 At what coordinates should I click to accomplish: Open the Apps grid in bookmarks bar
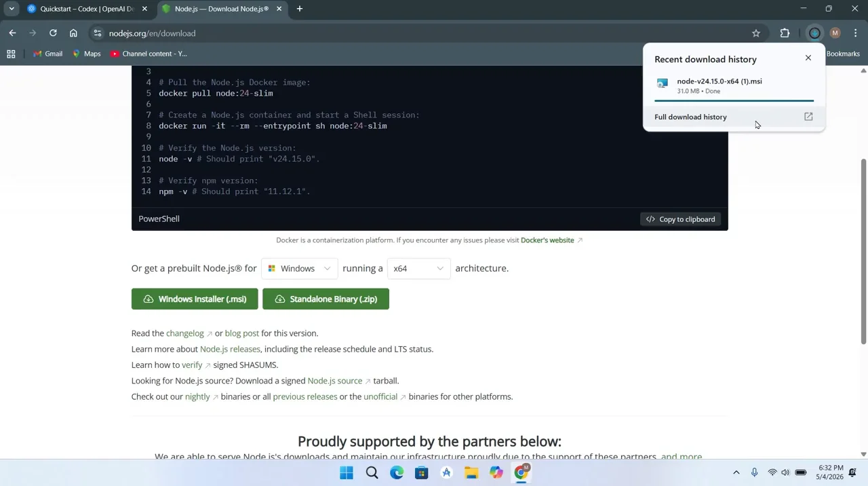point(11,54)
